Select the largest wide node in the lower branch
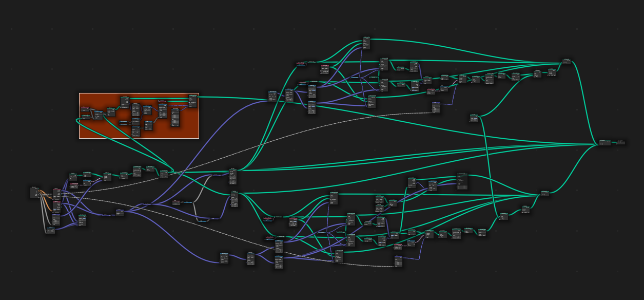The image size is (644, 300). coord(462,181)
